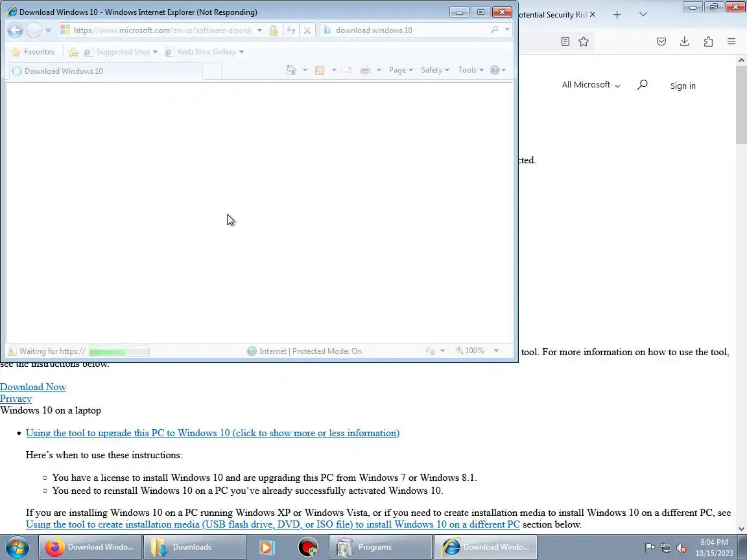Click the Print icon in IE command bar
Image resolution: width=747 pixels, height=560 pixels.
(365, 70)
